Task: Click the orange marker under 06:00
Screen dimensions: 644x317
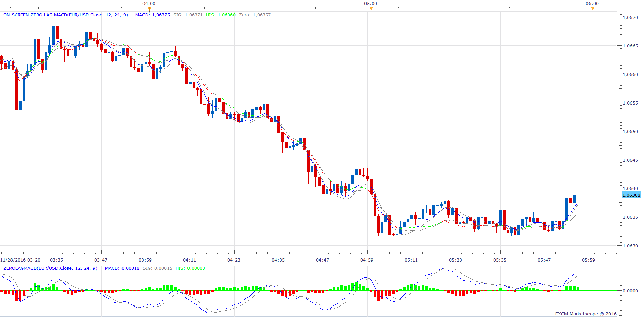Action: point(593,9)
